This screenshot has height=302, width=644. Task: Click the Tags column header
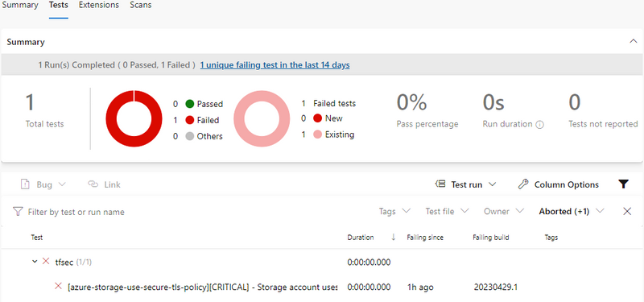pyautogui.click(x=551, y=238)
